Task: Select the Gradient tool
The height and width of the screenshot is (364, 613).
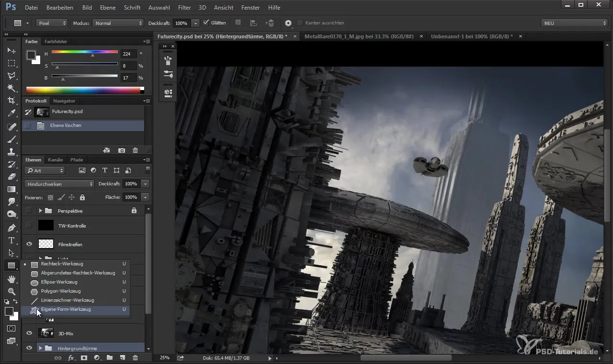Action: coord(11,189)
